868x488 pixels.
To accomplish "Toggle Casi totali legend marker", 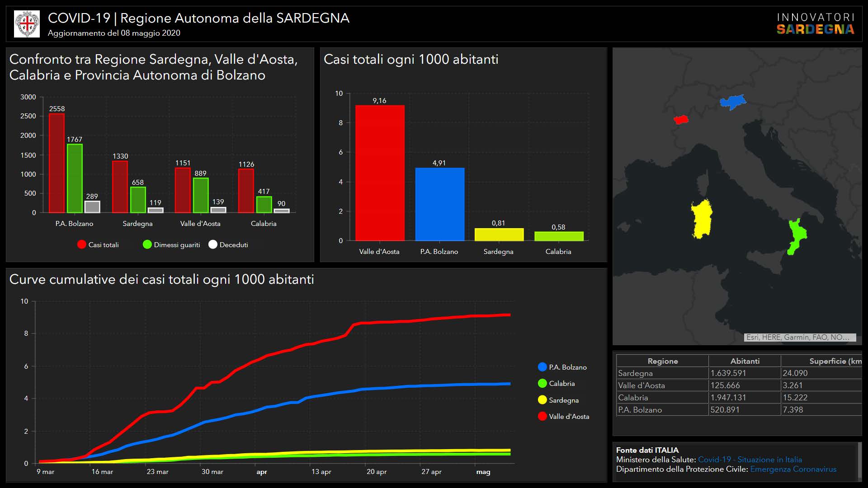I will point(82,244).
